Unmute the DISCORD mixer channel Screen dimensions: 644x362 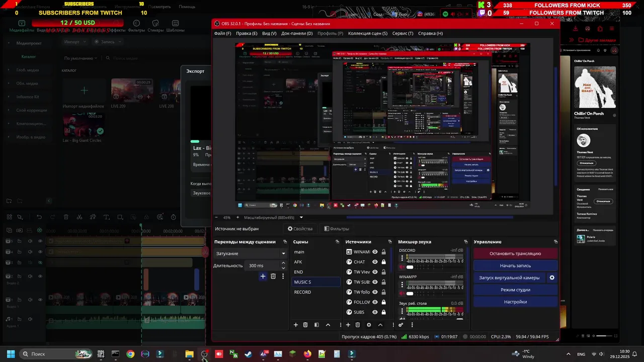pos(402,267)
